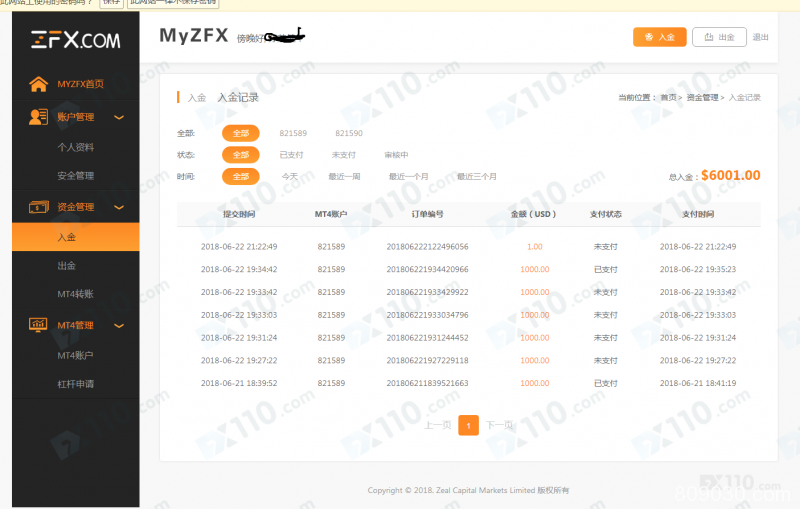
Task: Click 首页 in the breadcrumb
Action: pyautogui.click(x=668, y=97)
